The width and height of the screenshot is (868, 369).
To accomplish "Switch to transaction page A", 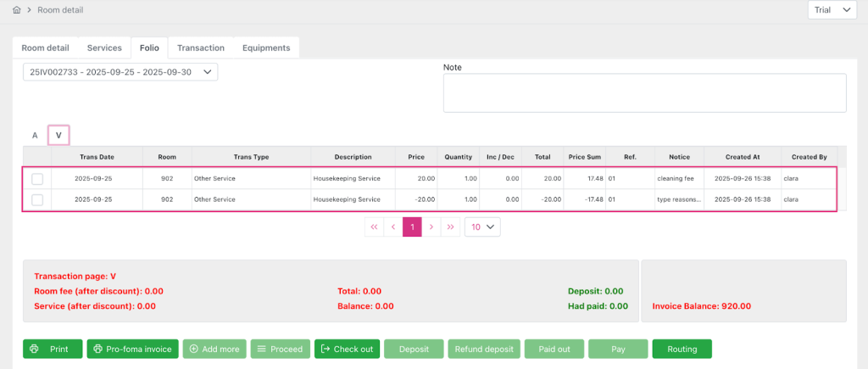I will pos(35,135).
